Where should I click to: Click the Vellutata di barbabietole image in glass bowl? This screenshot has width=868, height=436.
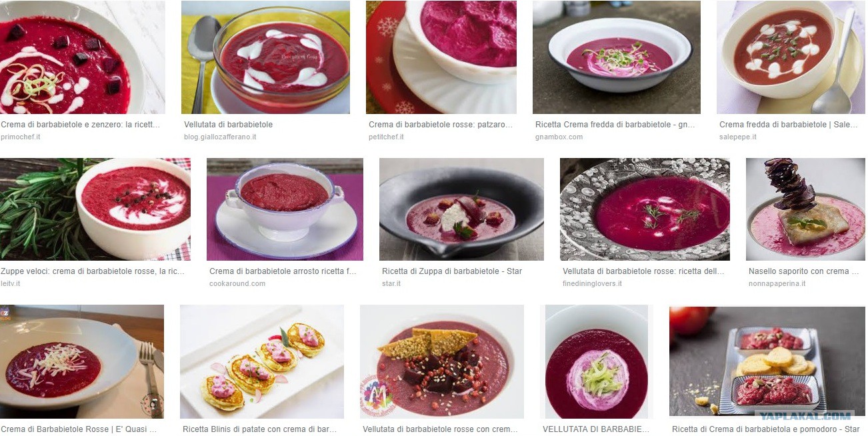(x=265, y=57)
